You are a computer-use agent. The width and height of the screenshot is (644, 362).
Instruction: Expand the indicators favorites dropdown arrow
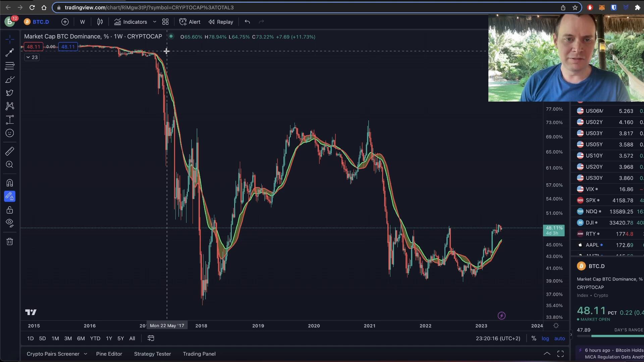pyautogui.click(x=155, y=22)
